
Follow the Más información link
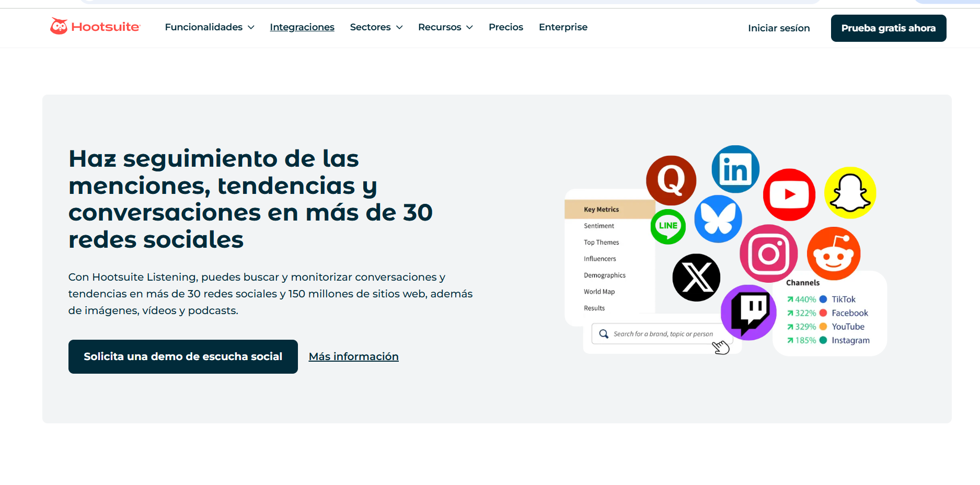(353, 356)
